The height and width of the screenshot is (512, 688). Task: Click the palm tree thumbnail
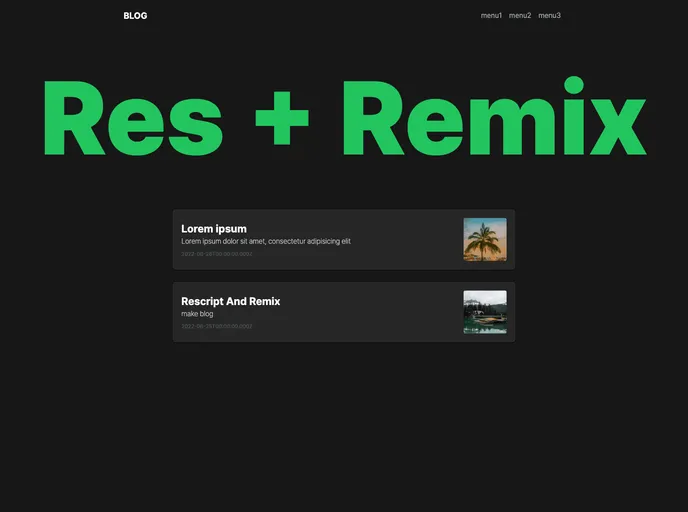[484, 240]
